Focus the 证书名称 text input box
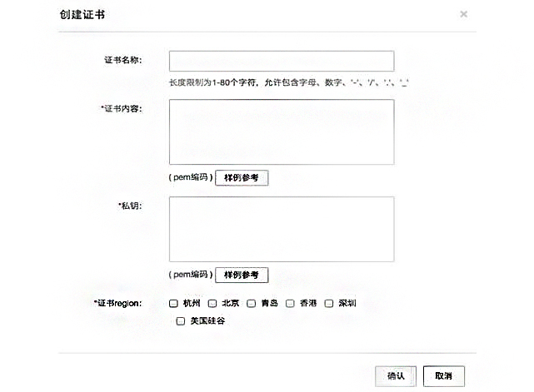Image resolution: width=534 pixels, height=392 pixels. [282, 61]
